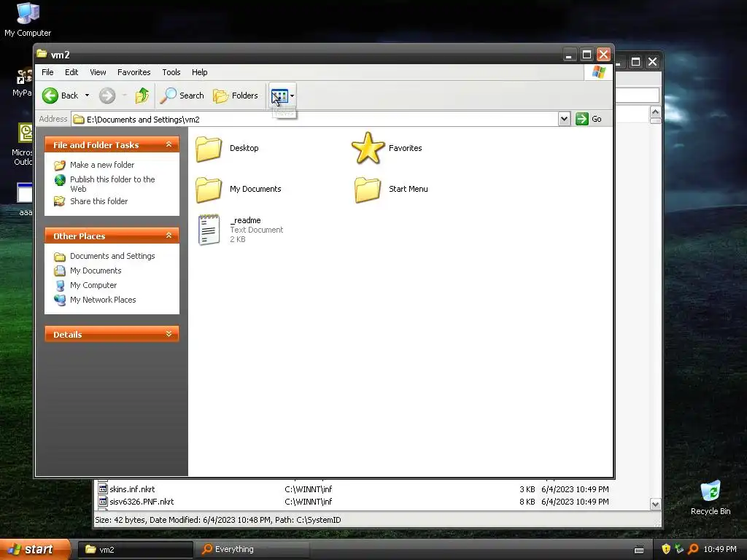
Task: Go to Documents and Settings link
Action: click(x=112, y=256)
